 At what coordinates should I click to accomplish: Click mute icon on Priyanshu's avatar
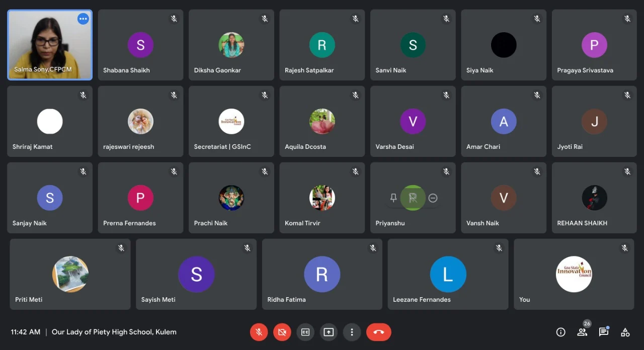[413, 198]
